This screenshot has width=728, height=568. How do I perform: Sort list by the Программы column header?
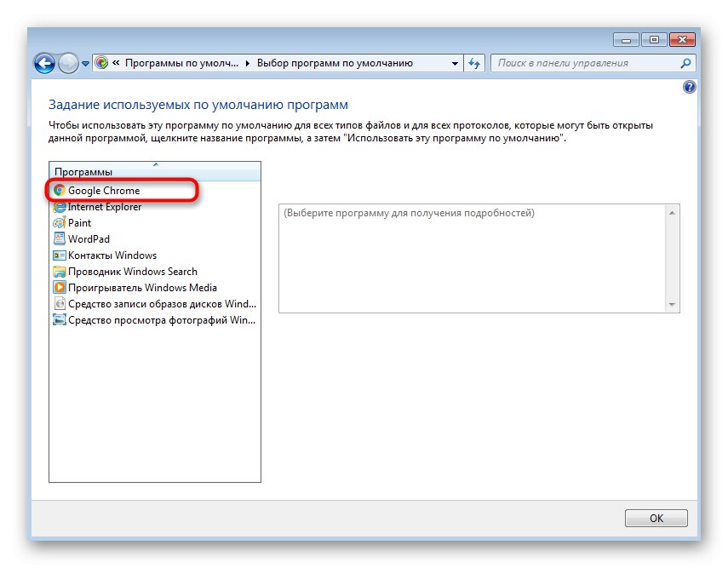pyautogui.click(x=155, y=171)
